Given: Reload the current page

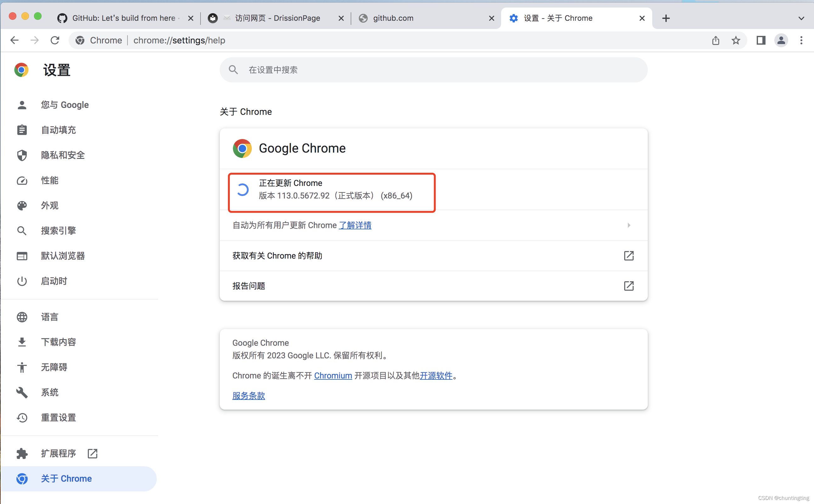Looking at the screenshot, I should [x=55, y=40].
